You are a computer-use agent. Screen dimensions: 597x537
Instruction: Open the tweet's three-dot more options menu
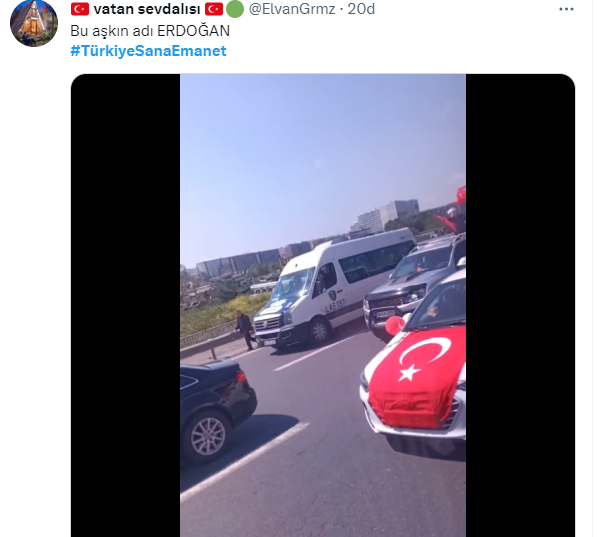566,10
